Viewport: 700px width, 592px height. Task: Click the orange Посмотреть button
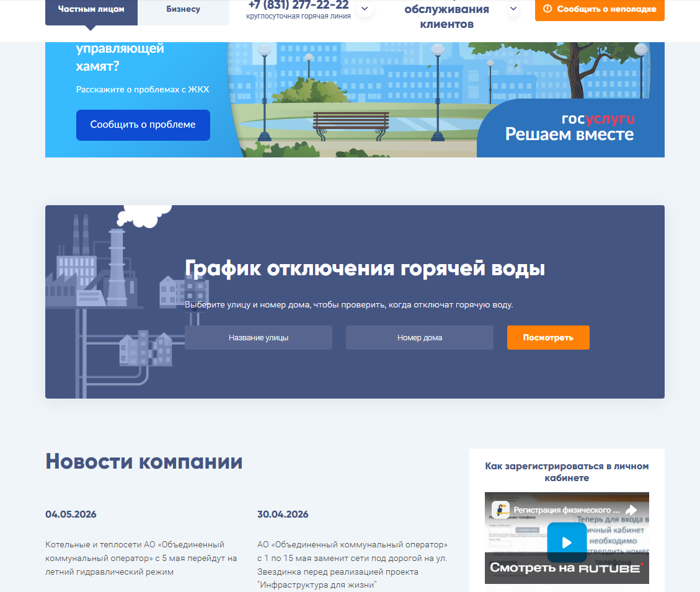tap(548, 337)
